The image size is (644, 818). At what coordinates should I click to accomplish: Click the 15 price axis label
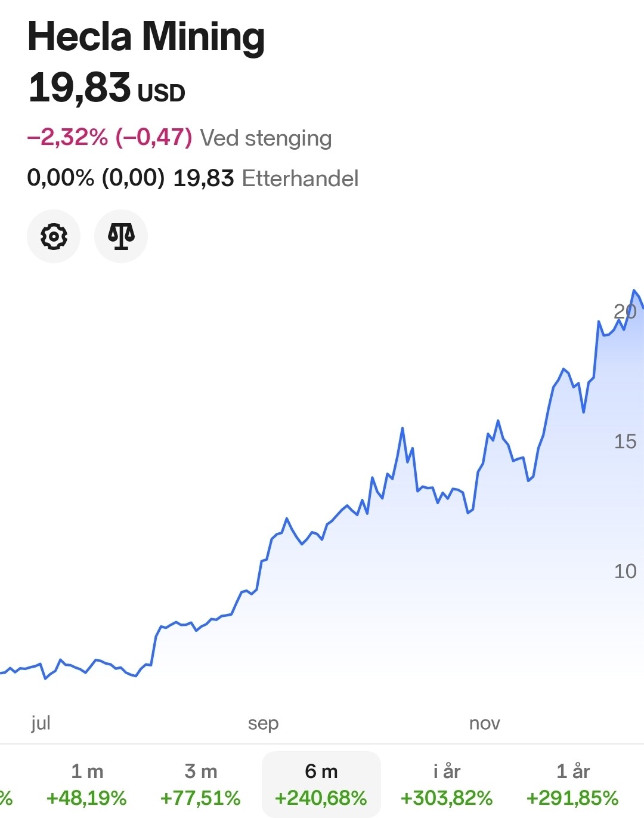tap(625, 442)
